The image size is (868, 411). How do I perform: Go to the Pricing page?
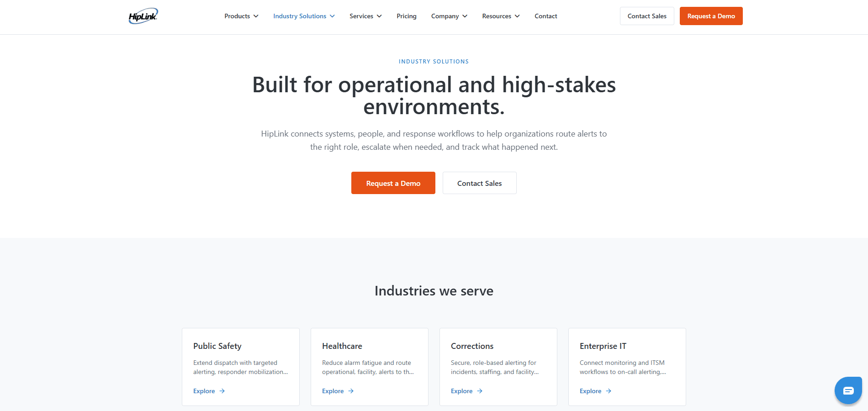[407, 16]
